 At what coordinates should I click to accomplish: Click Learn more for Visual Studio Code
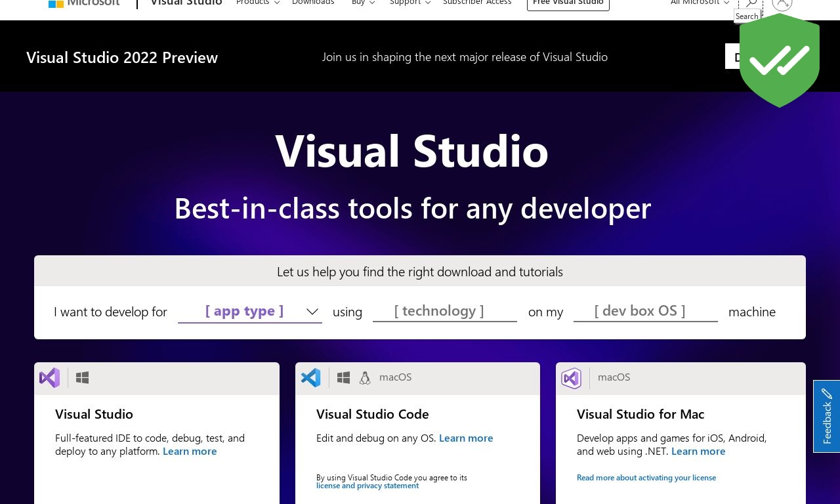click(466, 438)
